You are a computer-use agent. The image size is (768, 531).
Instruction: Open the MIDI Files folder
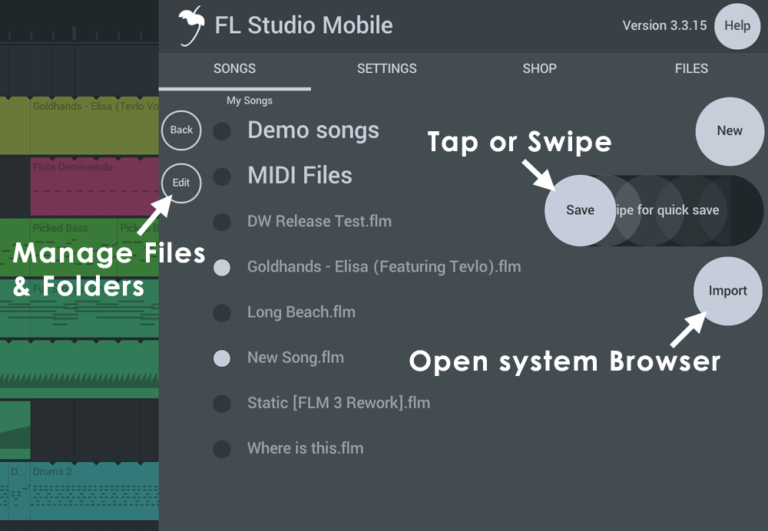(300, 175)
